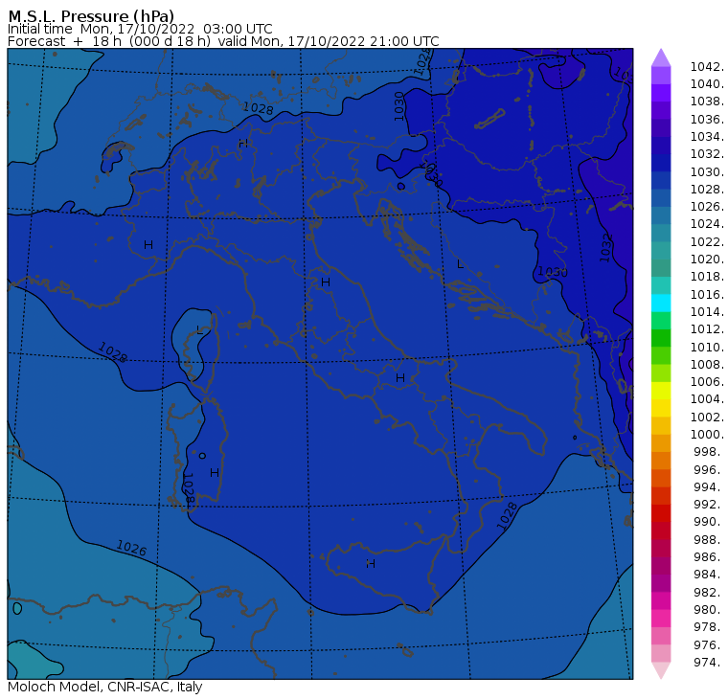Click the "1042." legend label
The image size is (728, 700).
pyautogui.click(x=707, y=67)
